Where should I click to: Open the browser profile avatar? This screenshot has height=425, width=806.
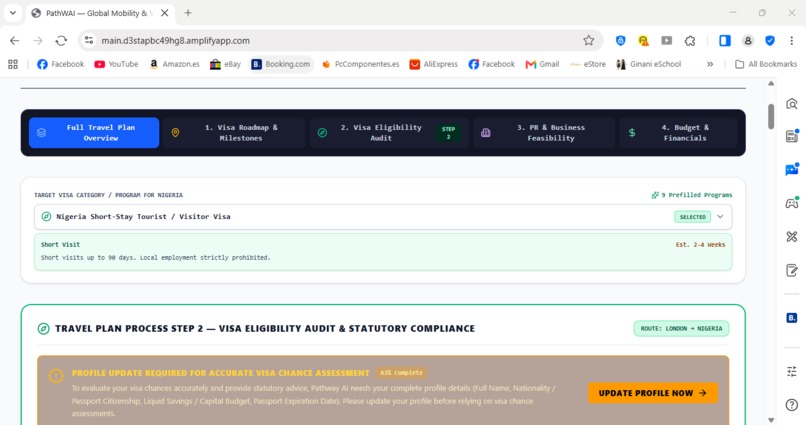[x=748, y=41]
